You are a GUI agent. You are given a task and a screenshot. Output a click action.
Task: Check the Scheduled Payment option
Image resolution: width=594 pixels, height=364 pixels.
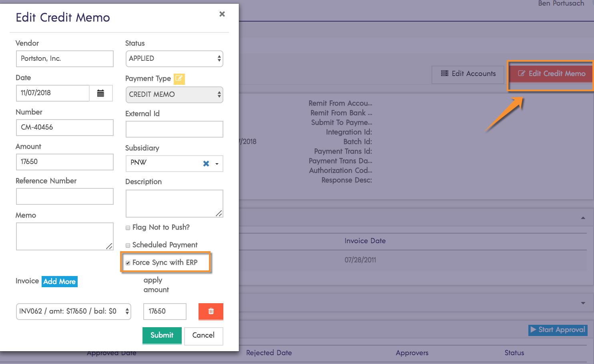click(128, 245)
